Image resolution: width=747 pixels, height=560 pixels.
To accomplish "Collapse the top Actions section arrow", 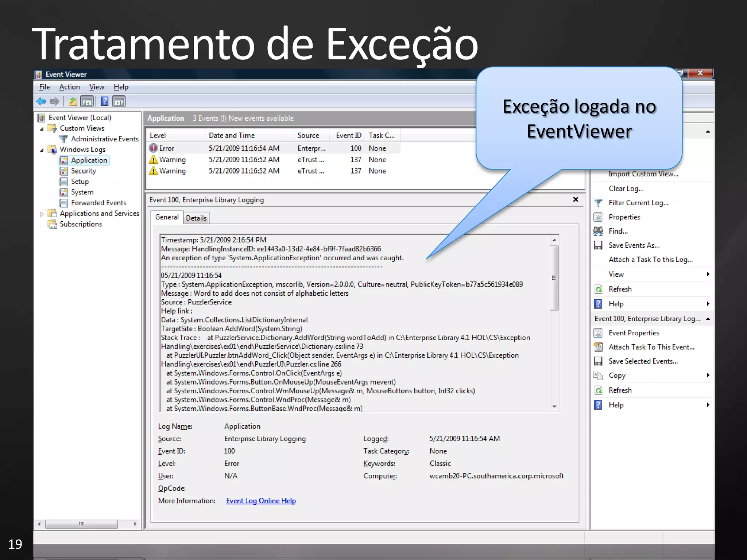I will 708,132.
